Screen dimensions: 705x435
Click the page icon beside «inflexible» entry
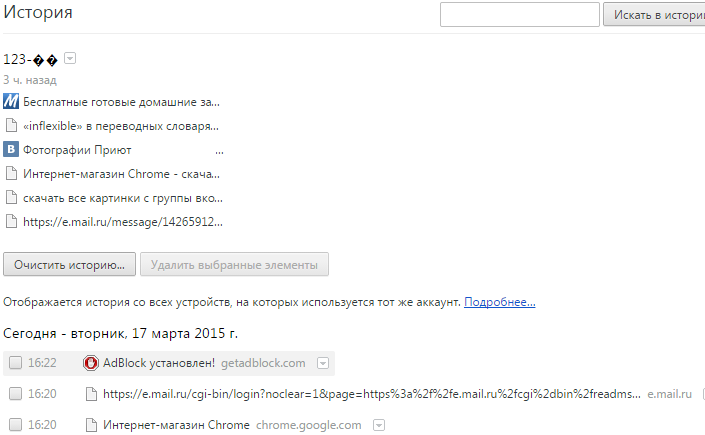(11, 126)
